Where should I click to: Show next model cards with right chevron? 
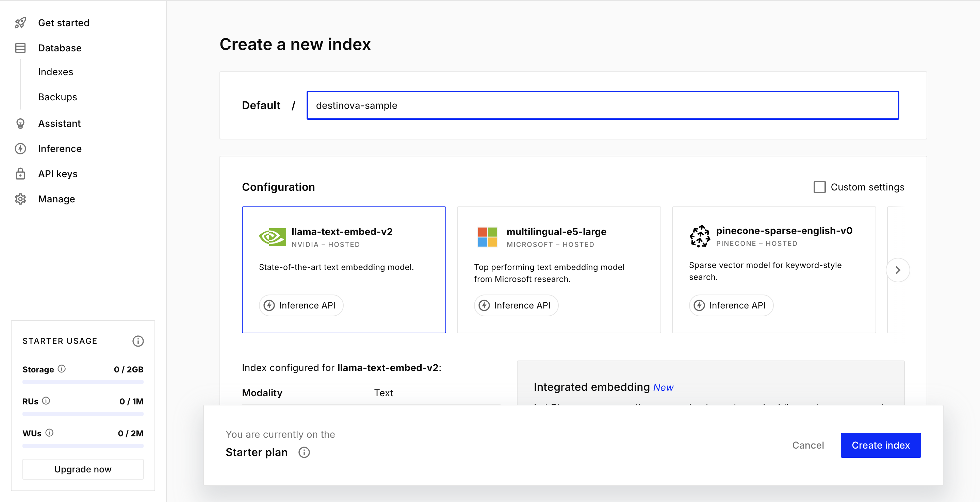[898, 270]
